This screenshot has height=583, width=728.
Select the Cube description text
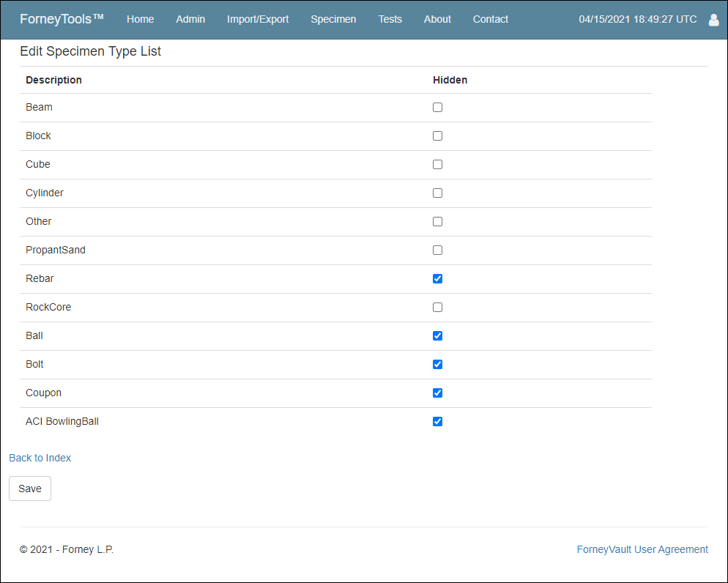point(37,164)
